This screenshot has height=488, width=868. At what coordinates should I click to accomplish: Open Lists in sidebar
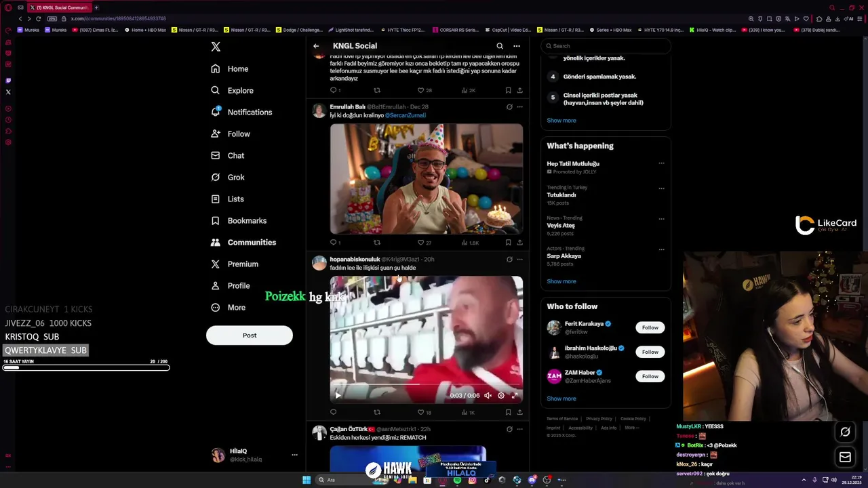[x=227, y=199]
